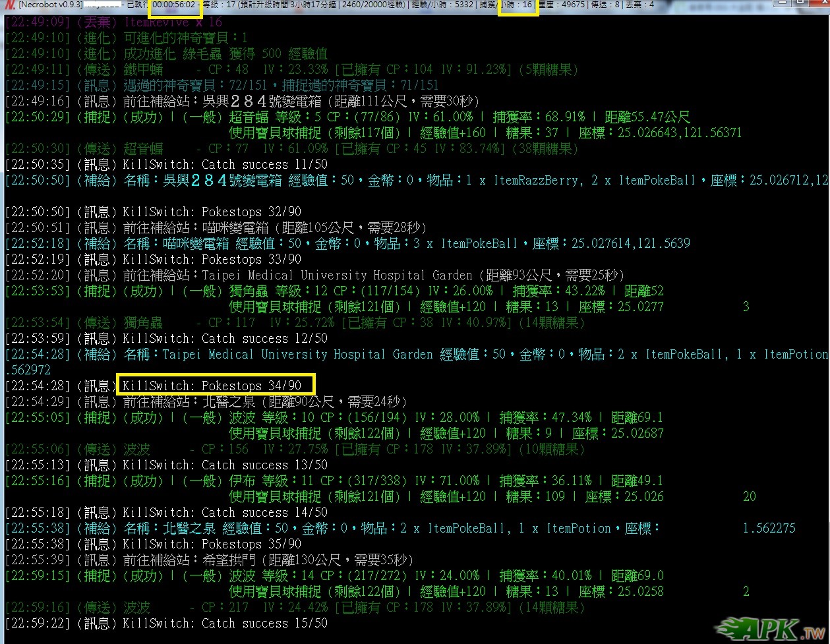Screen dimensions: 830x644
Task: Click the 名稱:北醫之泉 supply line
Action: (400, 529)
